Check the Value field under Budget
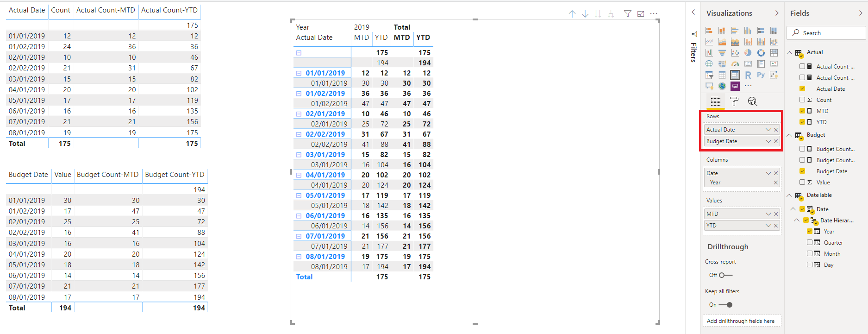This screenshot has height=334, width=868. pos(802,182)
